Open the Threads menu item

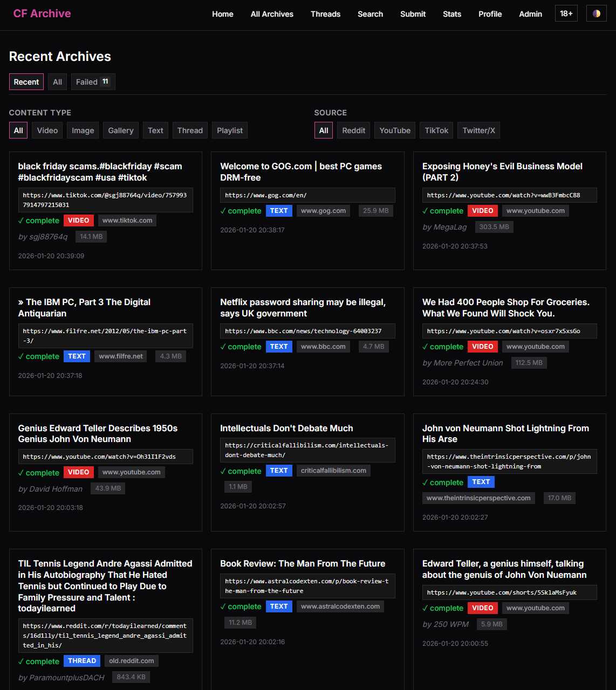(x=325, y=14)
